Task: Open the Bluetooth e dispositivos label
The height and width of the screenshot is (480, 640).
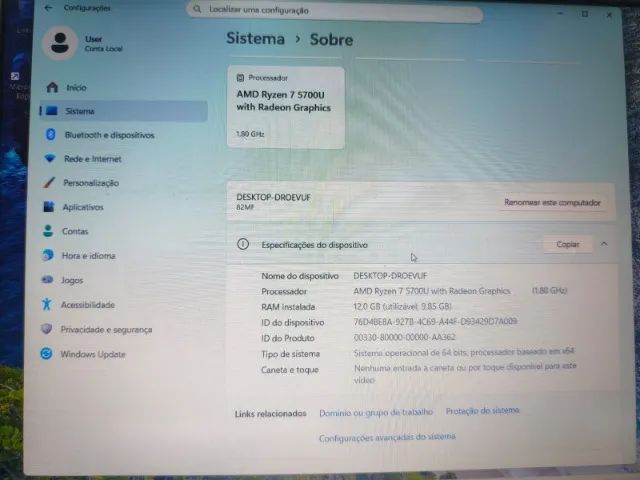Action: click(109, 135)
